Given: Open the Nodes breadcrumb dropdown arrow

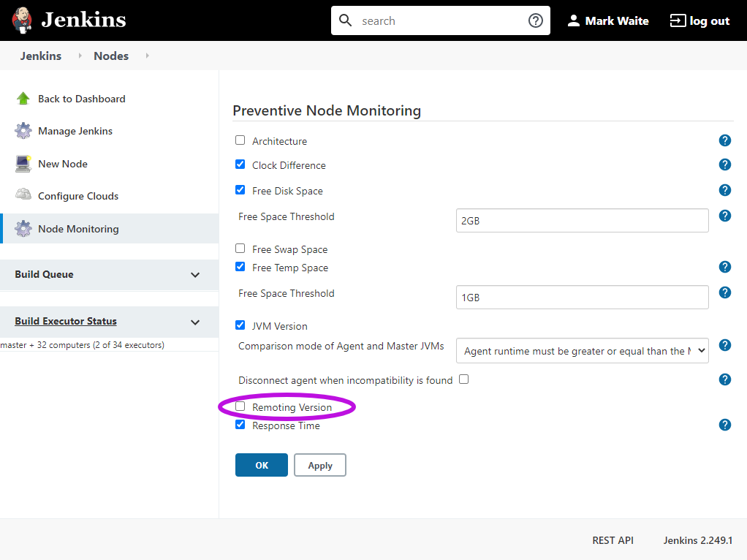Looking at the screenshot, I should click(147, 56).
